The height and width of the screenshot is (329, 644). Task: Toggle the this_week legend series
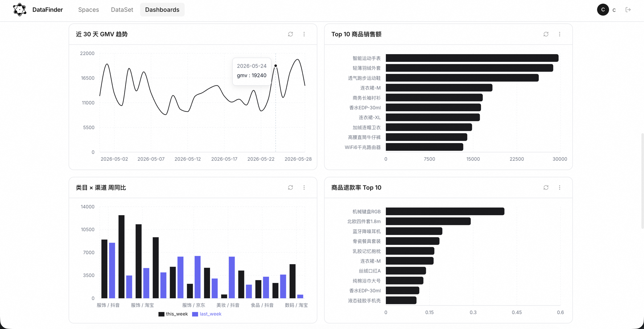tap(173, 314)
